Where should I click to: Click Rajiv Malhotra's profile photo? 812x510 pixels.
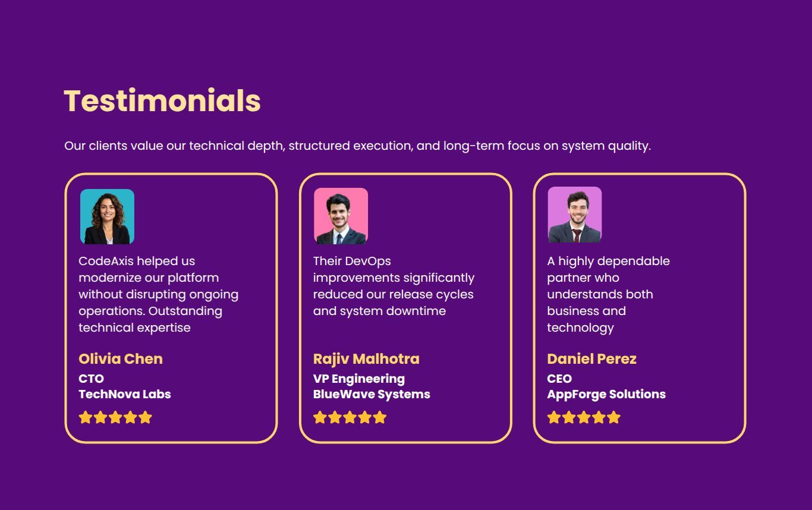click(341, 216)
